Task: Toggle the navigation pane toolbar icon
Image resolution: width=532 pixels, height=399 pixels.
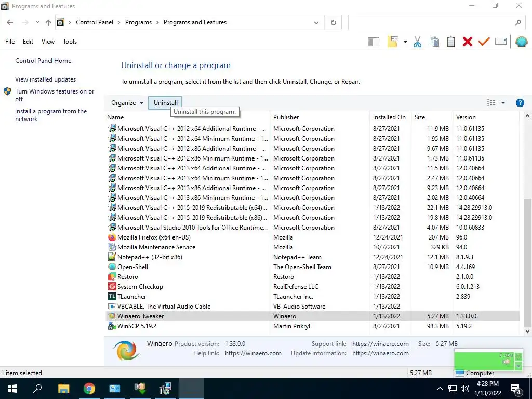Action: pos(373,42)
